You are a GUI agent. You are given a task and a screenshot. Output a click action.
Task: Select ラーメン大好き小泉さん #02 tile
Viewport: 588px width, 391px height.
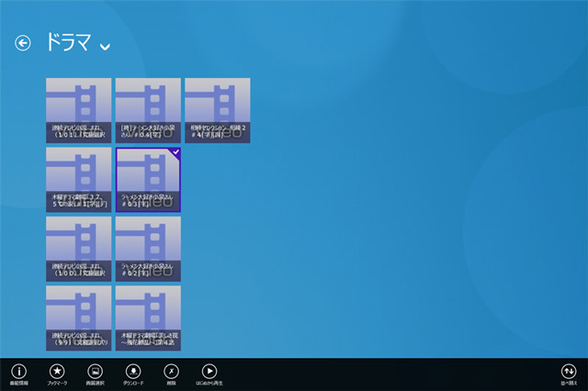[148, 249]
